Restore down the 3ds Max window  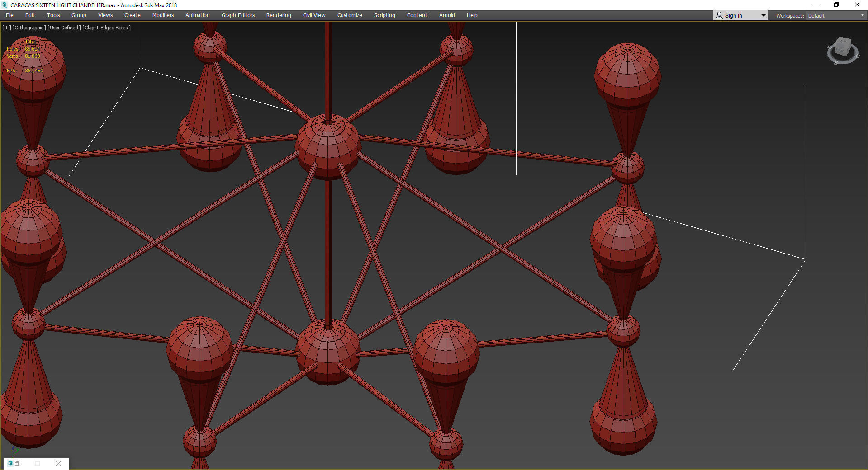836,5
